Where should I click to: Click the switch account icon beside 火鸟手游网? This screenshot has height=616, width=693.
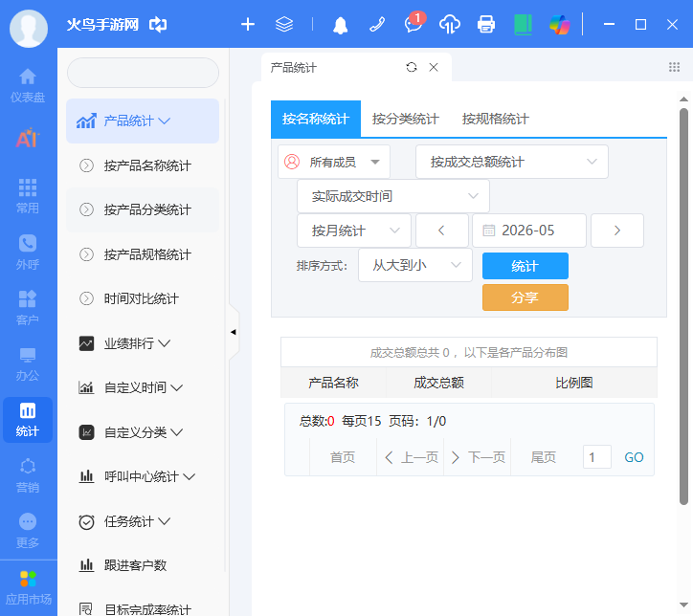tap(158, 25)
